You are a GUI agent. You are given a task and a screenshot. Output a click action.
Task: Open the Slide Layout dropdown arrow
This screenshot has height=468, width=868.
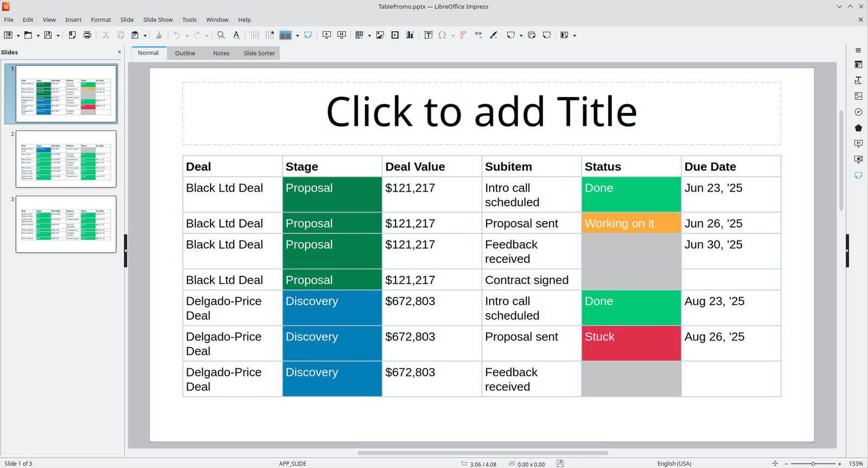point(575,35)
